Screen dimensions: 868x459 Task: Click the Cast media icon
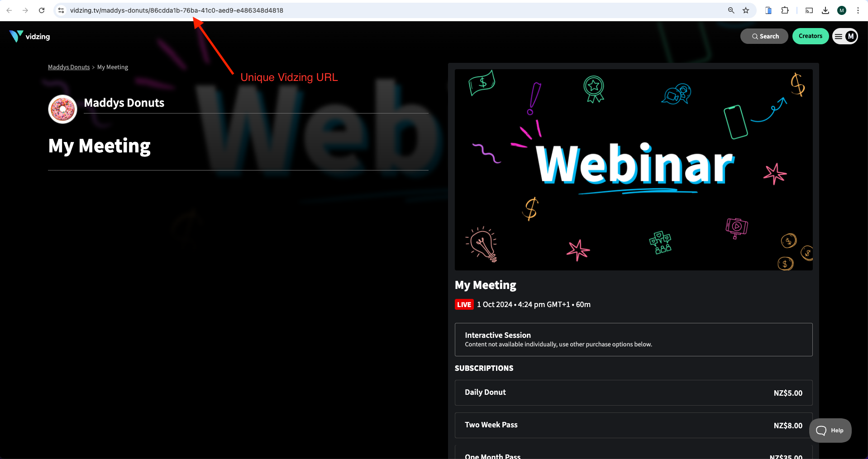(809, 10)
